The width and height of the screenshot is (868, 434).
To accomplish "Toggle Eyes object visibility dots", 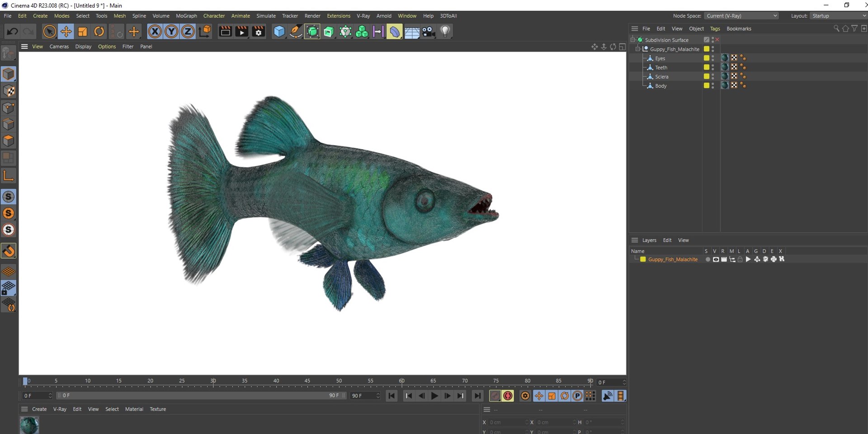I will [x=713, y=58].
